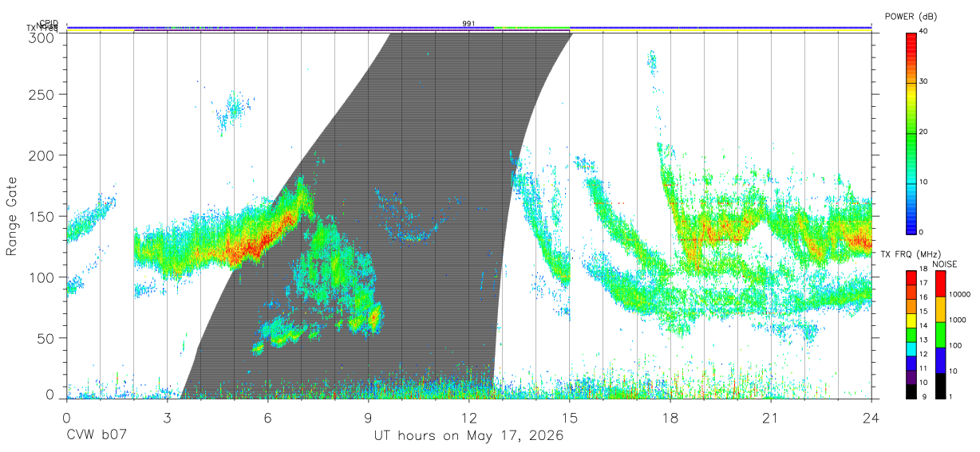The image size is (980, 452).
Task: Select the 1000 label on the noise scale
Action: [957, 320]
